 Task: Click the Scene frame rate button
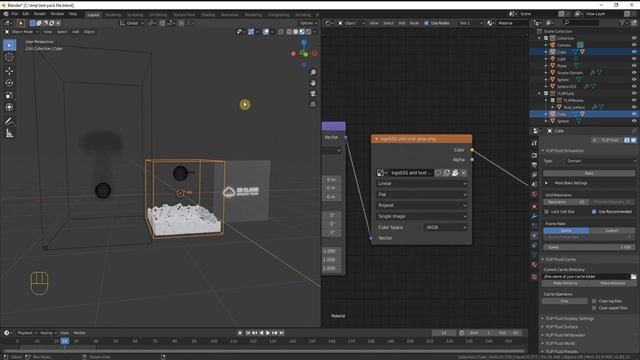point(566,231)
